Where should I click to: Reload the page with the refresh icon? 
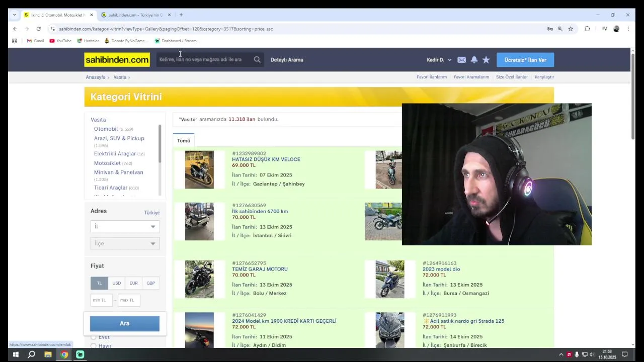coord(38,29)
